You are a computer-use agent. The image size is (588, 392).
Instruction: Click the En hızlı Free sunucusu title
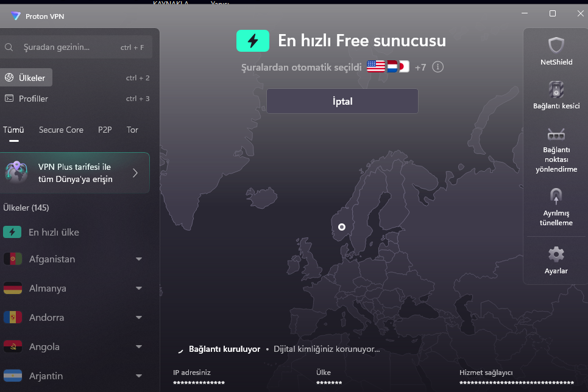[x=362, y=40]
